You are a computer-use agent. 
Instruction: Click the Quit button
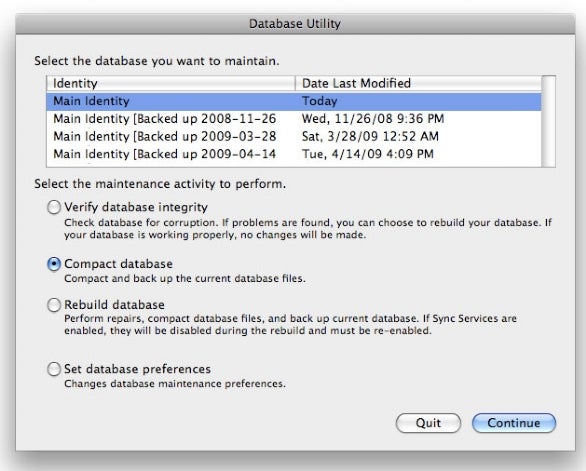point(428,423)
